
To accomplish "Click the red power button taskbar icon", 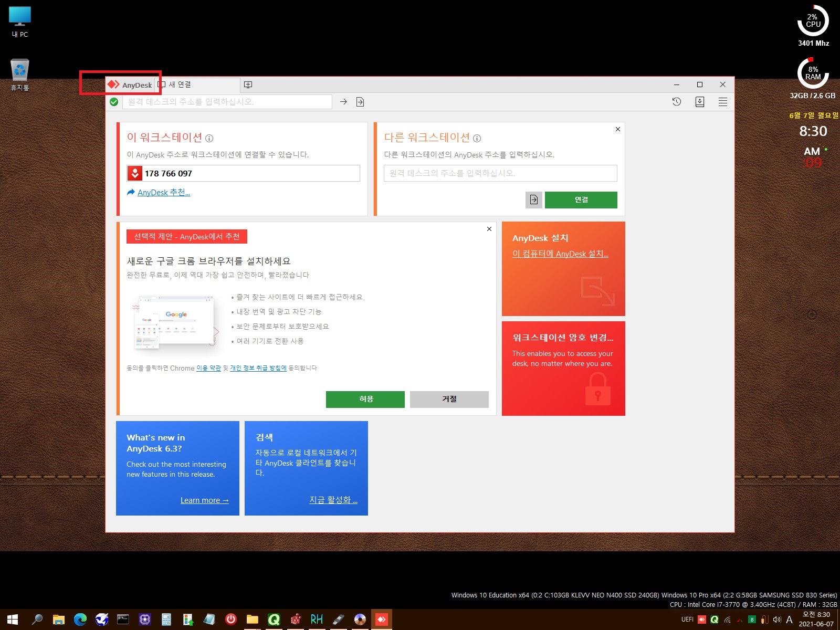I will (x=231, y=619).
